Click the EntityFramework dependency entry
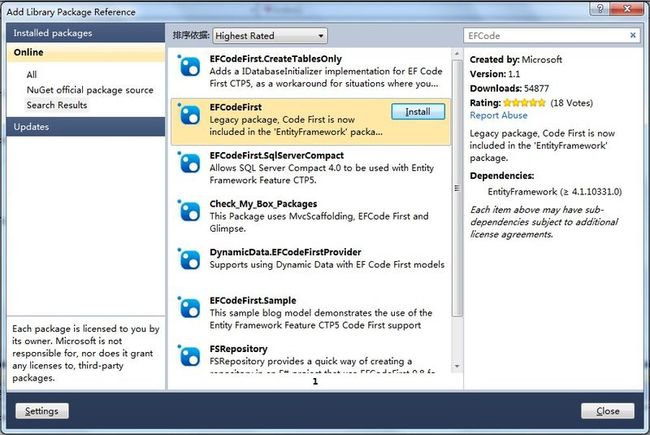 pos(555,192)
